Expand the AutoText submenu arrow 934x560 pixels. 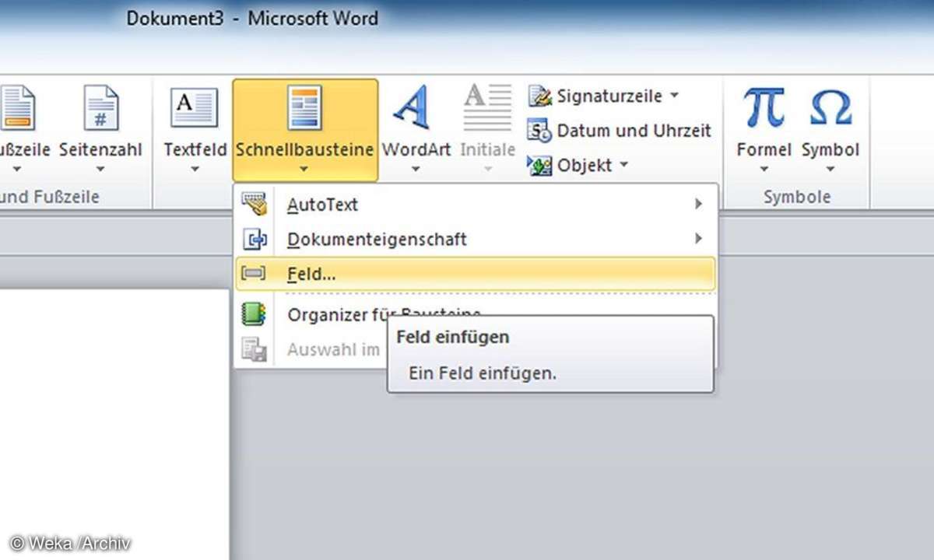pos(698,204)
